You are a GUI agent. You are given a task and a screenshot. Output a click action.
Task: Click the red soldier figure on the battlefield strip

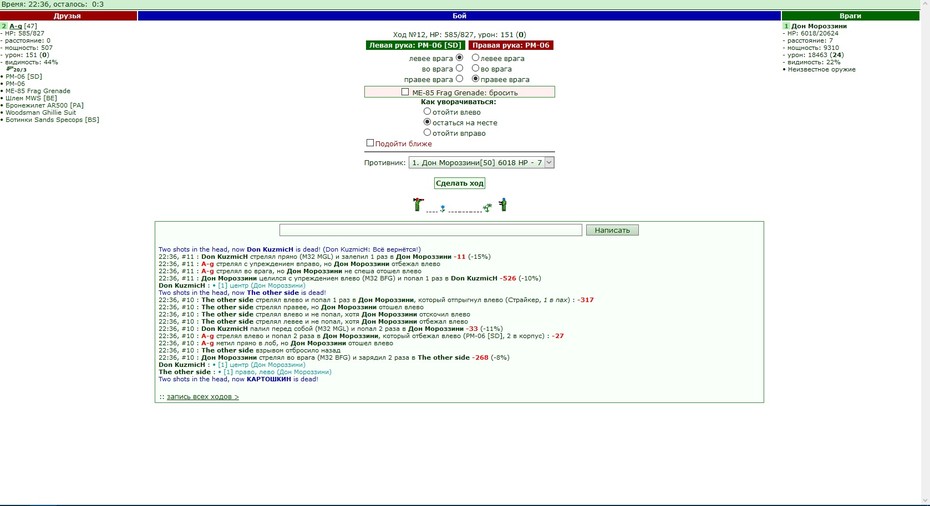[x=418, y=205]
